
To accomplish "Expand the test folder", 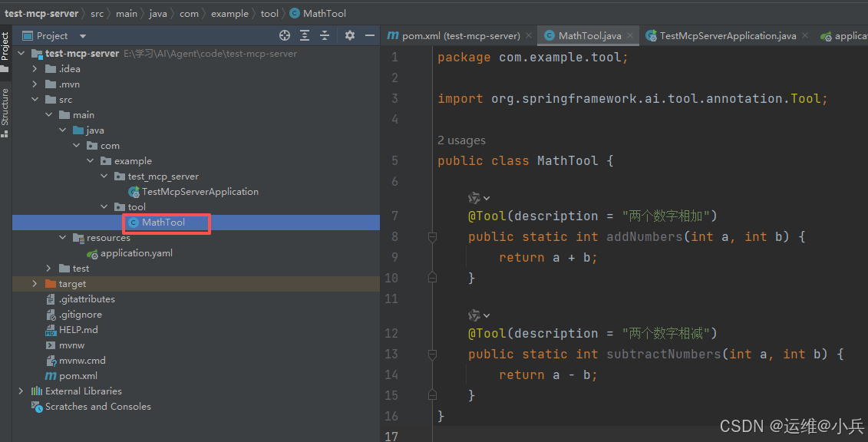I will tap(48, 269).
